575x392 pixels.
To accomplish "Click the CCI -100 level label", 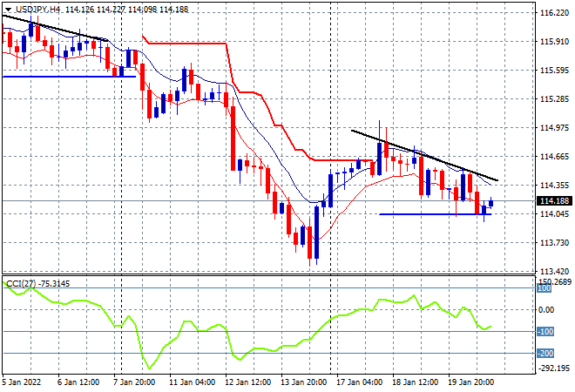I will pyautogui.click(x=545, y=332).
